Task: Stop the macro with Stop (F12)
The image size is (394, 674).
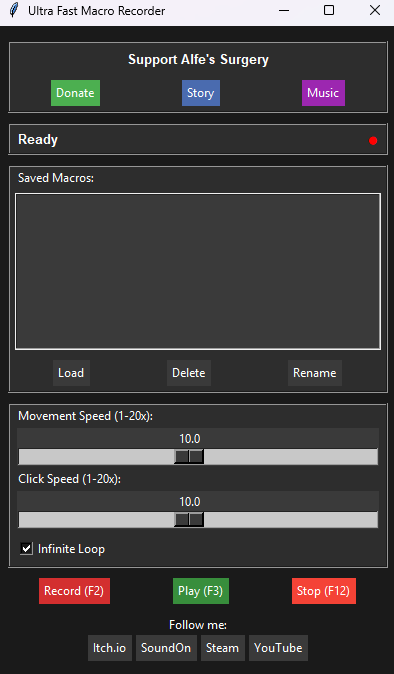Action: tap(324, 591)
